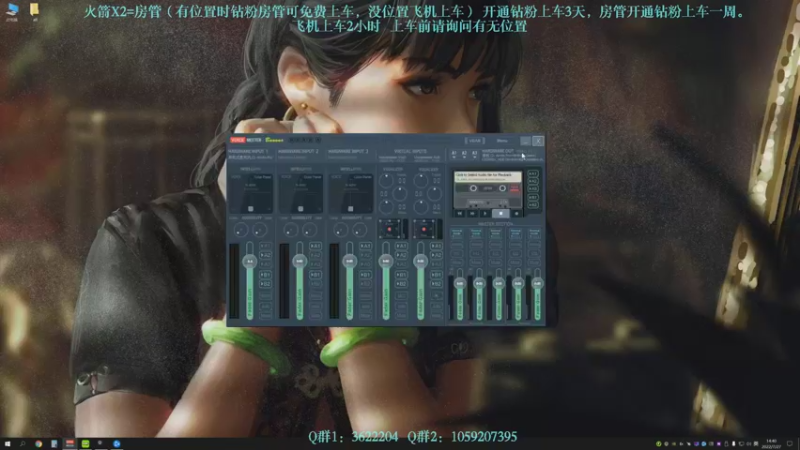Click Comp knob on Hardware Input 1
The width and height of the screenshot is (800, 450).
pyautogui.click(x=241, y=230)
